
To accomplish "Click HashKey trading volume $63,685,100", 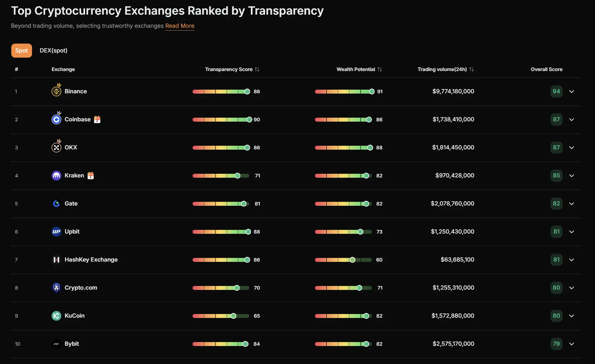I will 457,260.
